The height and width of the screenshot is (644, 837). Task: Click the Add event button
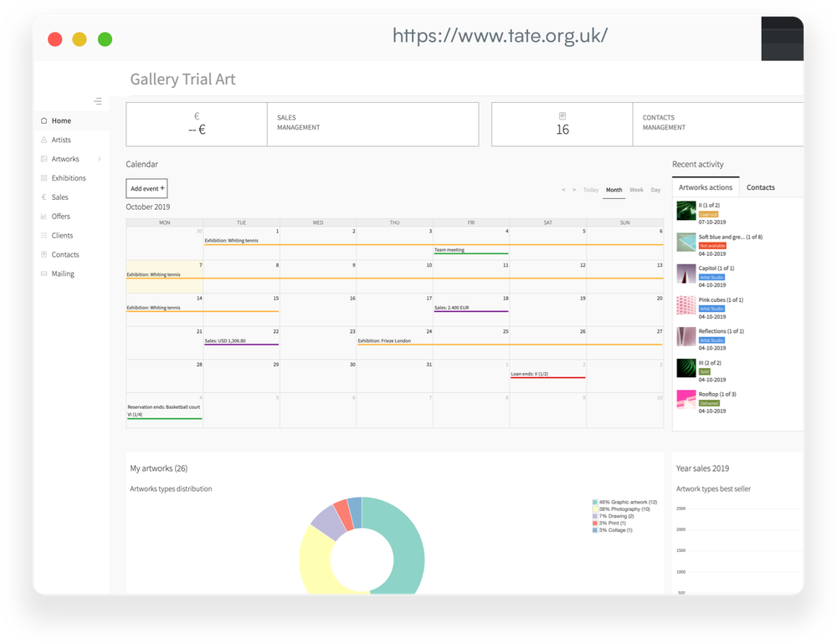click(146, 188)
